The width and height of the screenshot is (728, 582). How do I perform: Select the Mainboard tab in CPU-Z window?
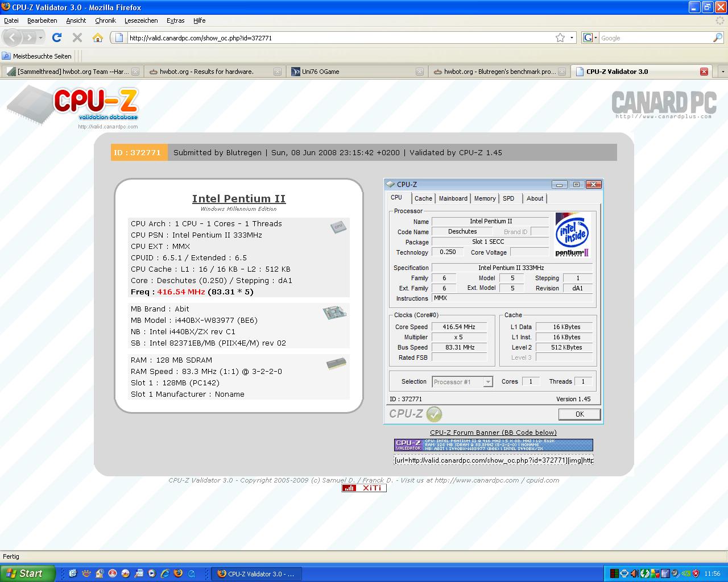pyautogui.click(x=453, y=198)
